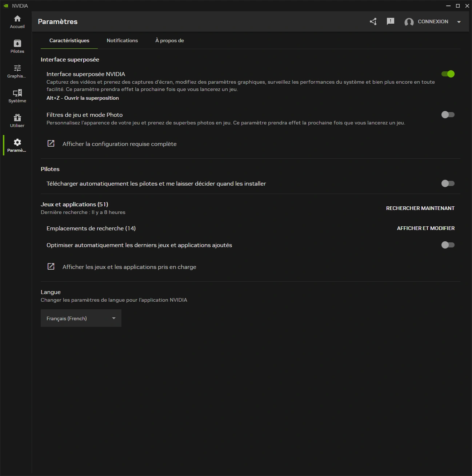Click the share icon in header
Screen dimensions: 472x476
click(x=373, y=21)
